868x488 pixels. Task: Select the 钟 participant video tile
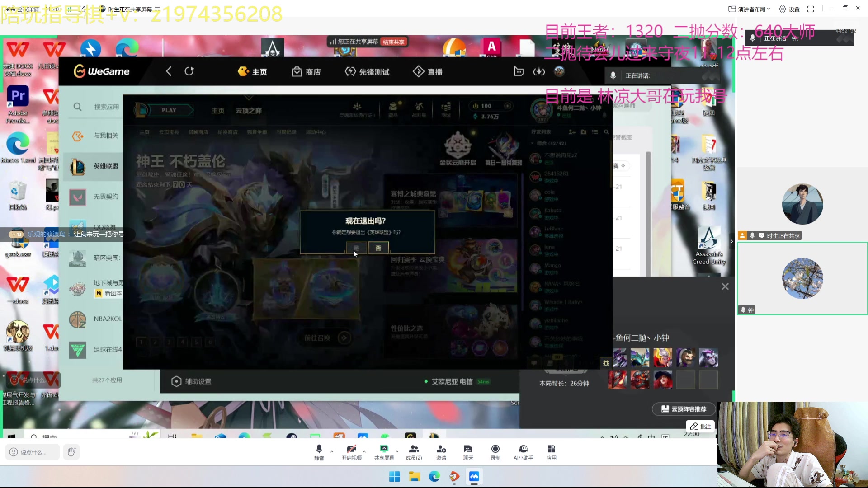pyautogui.click(x=802, y=278)
